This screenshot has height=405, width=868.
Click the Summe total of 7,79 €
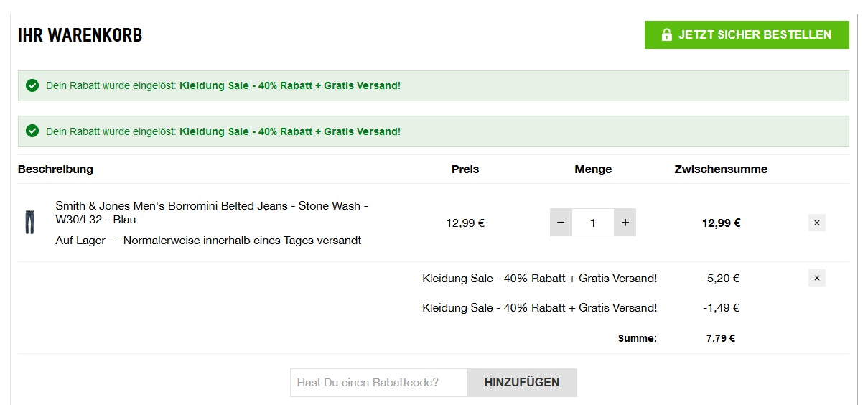pyautogui.click(x=721, y=338)
